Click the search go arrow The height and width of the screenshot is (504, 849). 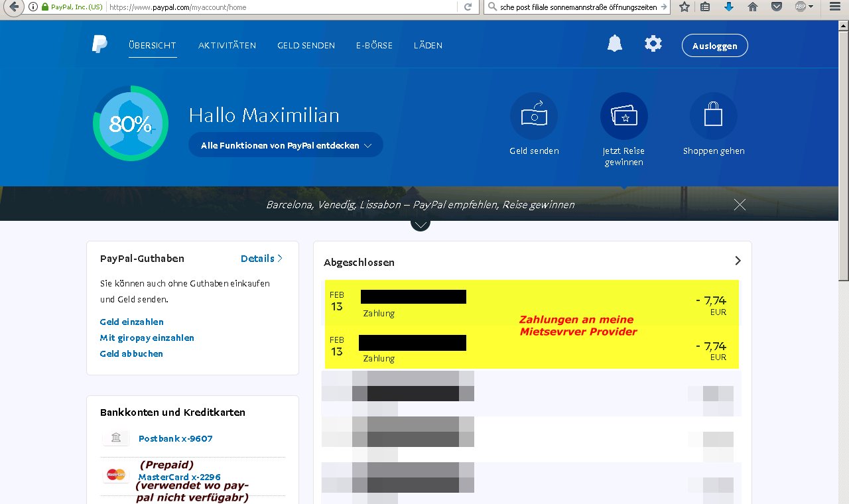tap(664, 7)
